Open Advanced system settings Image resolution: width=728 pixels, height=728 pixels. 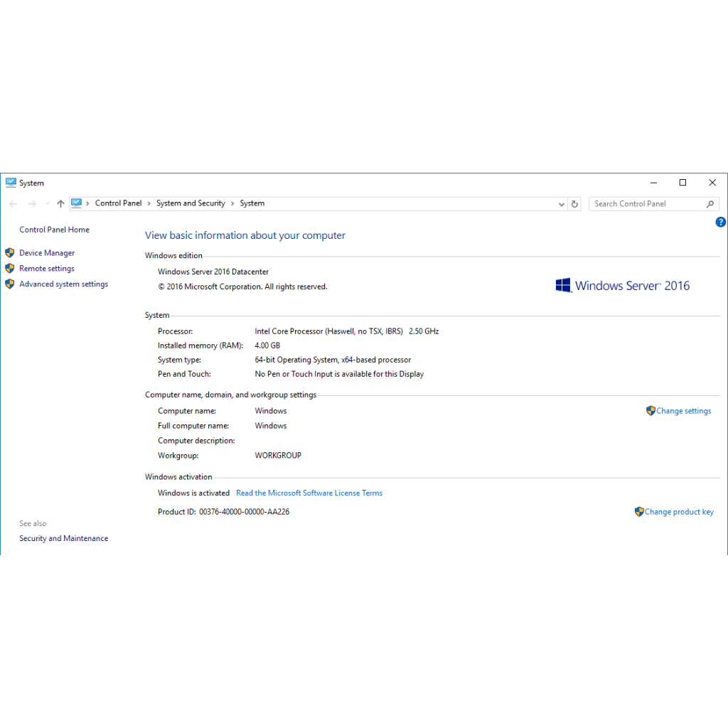pos(63,284)
